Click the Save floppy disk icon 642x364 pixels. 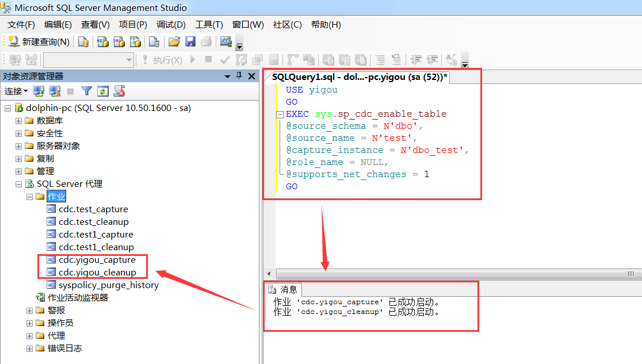[190, 41]
